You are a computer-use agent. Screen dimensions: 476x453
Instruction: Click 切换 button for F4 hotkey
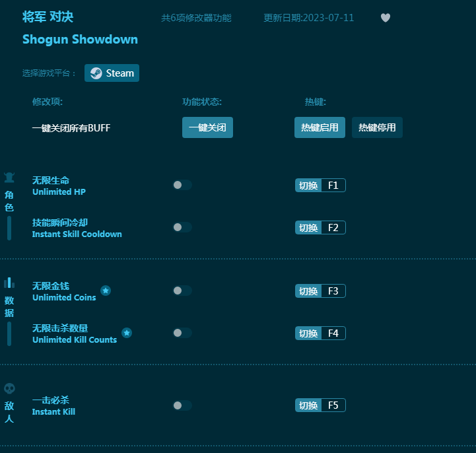point(308,333)
